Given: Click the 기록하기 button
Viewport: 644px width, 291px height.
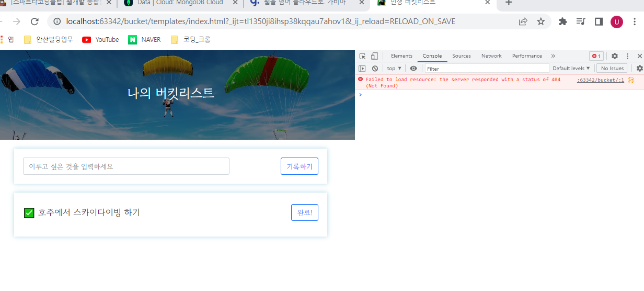Looking at the screenshot, I should coord(300,166).
